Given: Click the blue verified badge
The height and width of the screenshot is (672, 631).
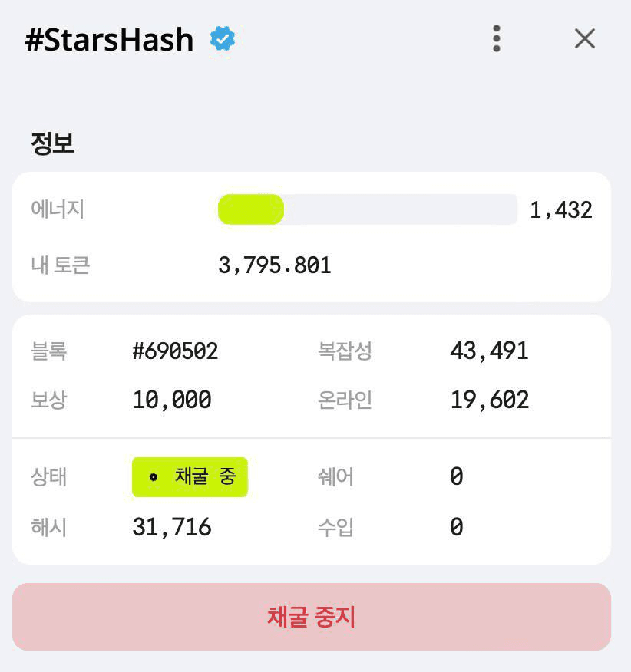Looking at the screenshot, I should click(222, 38).
